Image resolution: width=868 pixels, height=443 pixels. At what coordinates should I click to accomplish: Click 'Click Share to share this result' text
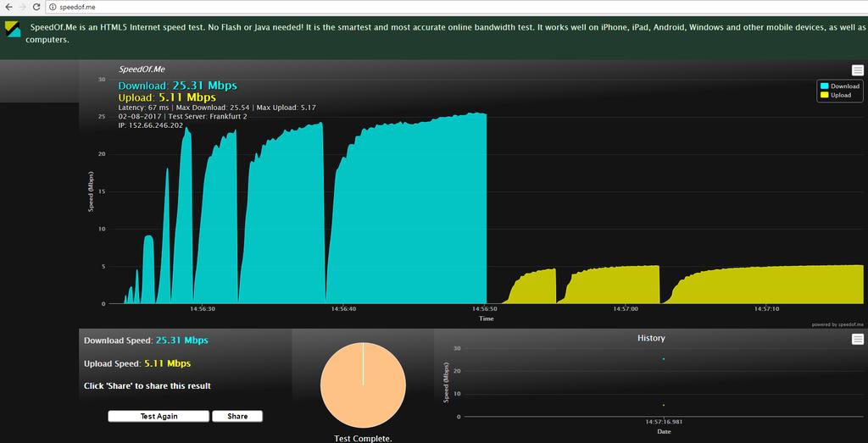point(147,385)
